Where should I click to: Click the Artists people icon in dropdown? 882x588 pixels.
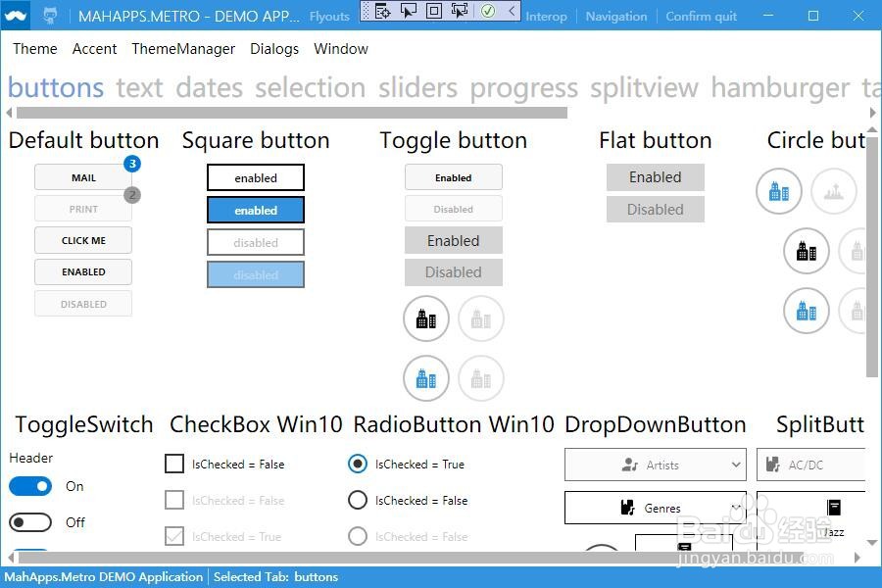tap(629, 465)
